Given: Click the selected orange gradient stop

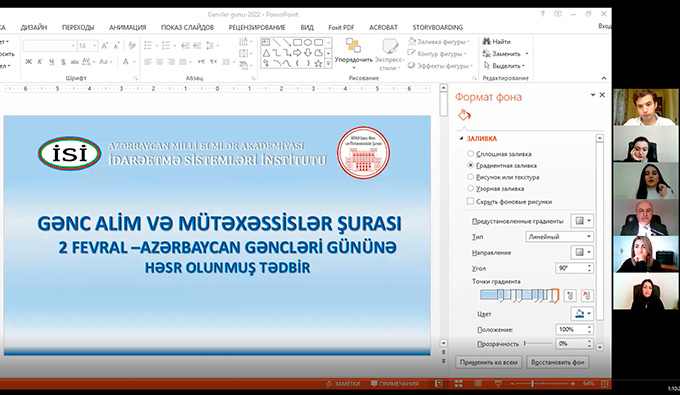Looking at the screenshot, I should (555, 296).
